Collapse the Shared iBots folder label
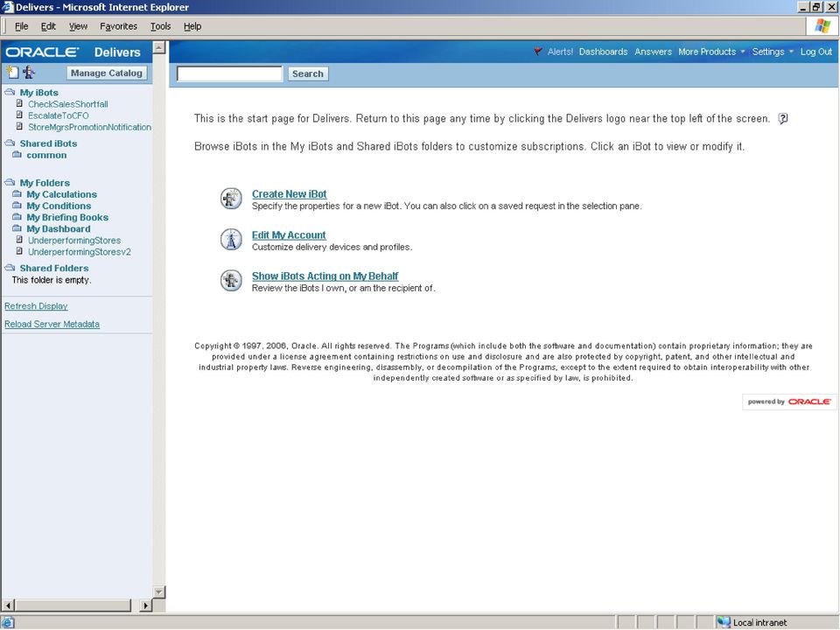 click(x=48, y=143)
